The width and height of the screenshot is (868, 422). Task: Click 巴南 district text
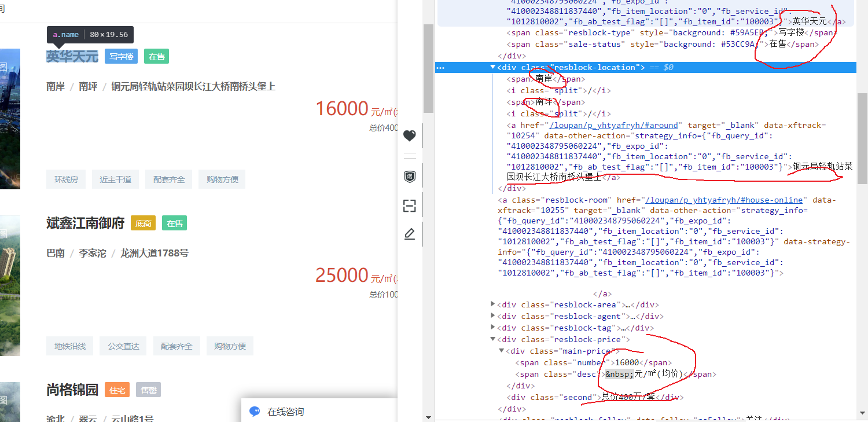coord(56,253)
